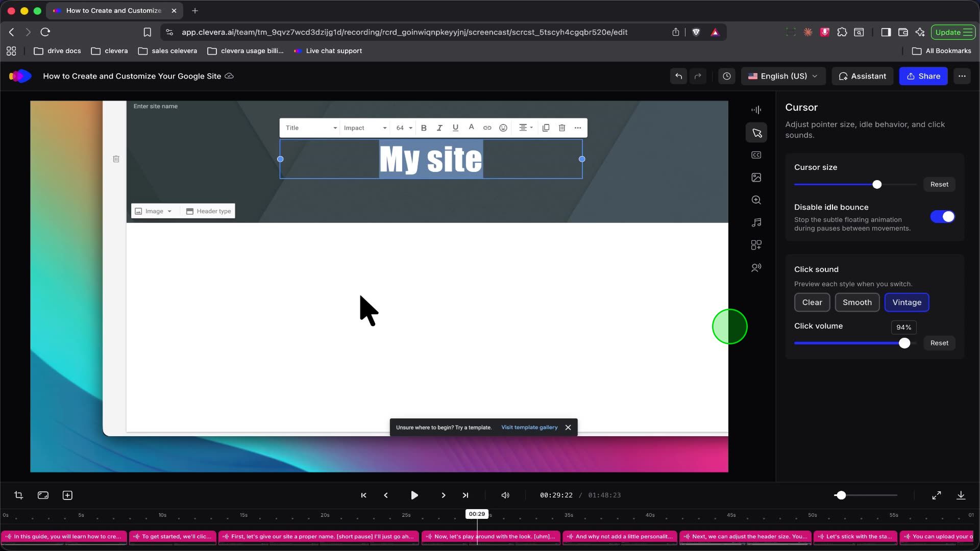Open the 'Live chat support' bookmark
Screen dimensions: 980x551
click(328, 51)
